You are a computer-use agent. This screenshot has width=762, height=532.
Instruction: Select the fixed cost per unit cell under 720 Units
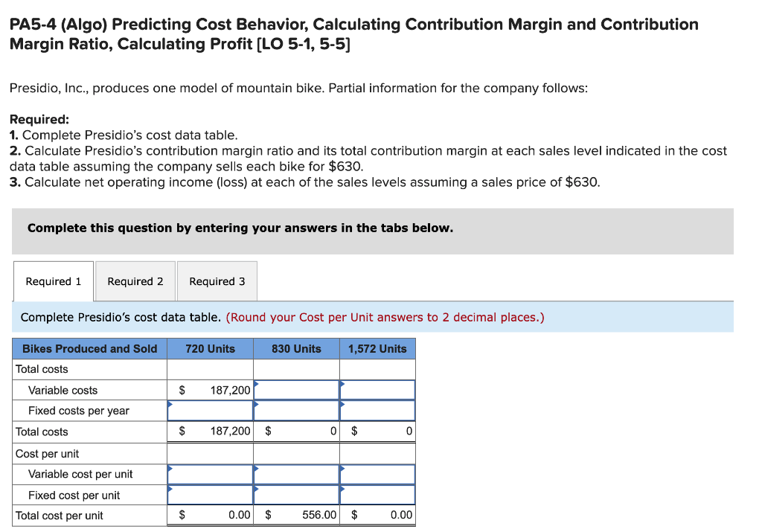(210, 494)
